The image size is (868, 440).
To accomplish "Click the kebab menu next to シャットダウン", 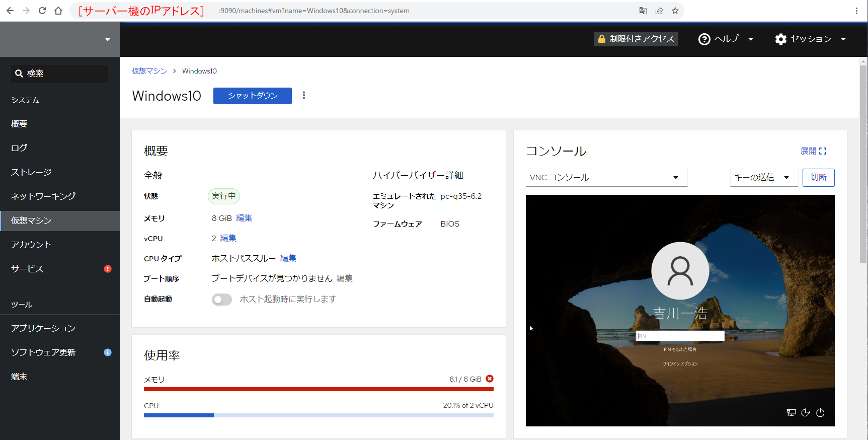I will pyautogui.click(x=304, y=96).
